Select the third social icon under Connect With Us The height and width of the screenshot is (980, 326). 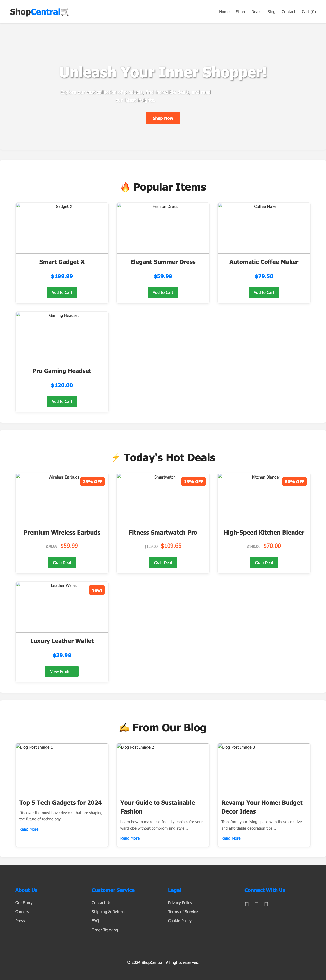266,904
